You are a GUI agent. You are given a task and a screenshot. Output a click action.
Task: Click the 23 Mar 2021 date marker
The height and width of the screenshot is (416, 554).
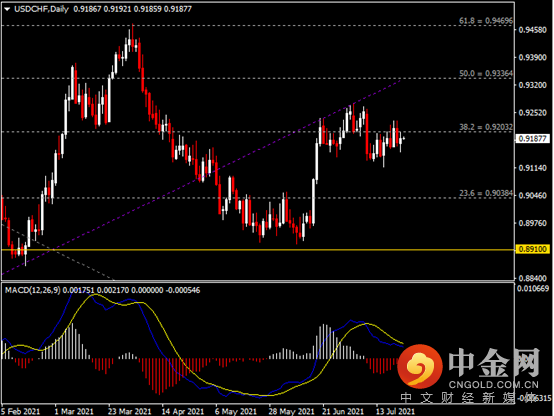129,412
